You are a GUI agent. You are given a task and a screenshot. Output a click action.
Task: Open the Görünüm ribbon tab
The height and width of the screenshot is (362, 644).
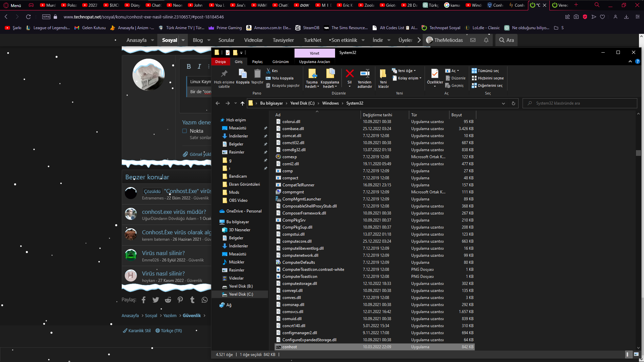[280, 62]
